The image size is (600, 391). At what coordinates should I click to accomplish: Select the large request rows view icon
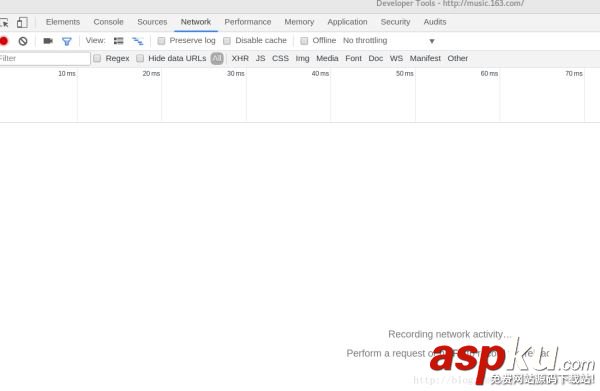tap(119, 41)
